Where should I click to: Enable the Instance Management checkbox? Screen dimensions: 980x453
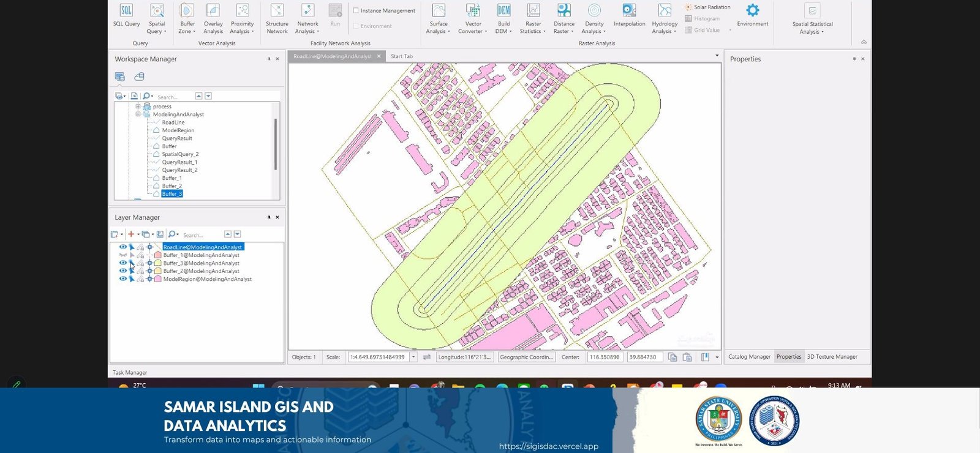coord(356,10)
